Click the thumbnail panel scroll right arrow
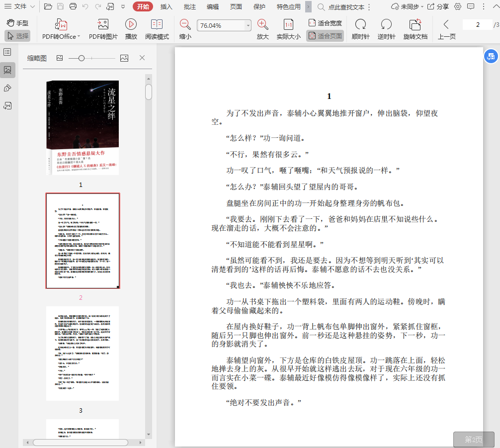This screenshot has width=500, height=448. pos(140,443)
